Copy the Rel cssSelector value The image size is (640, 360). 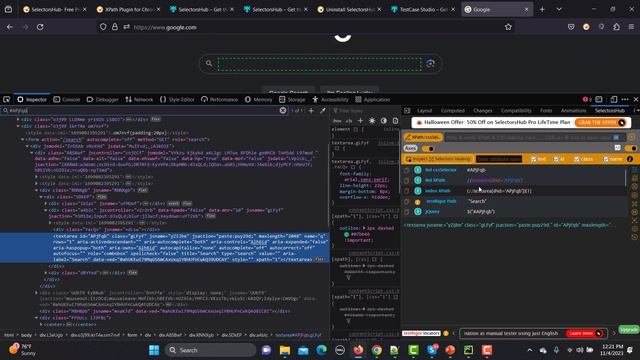click(407, 170)
